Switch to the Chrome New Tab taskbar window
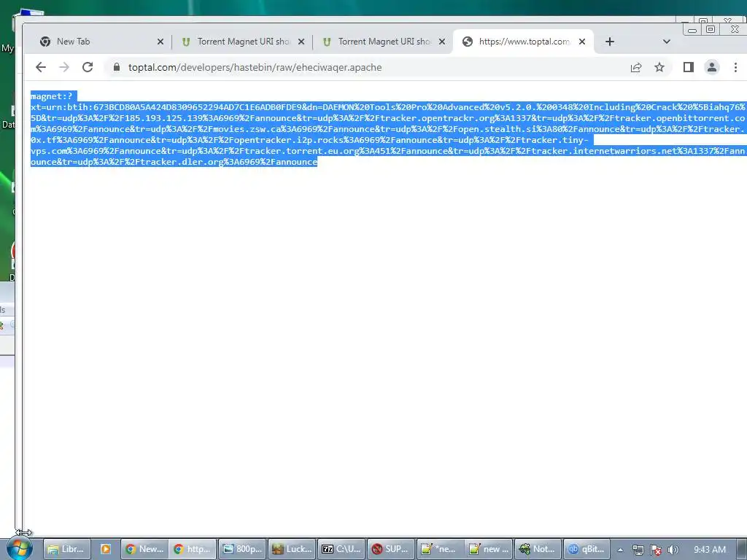 click(x=145, y=549)
